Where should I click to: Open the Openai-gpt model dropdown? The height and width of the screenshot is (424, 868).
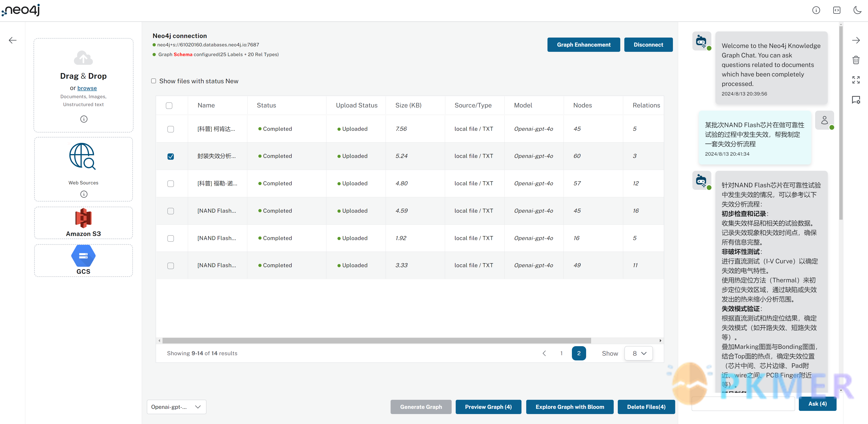tap(177, 407)
